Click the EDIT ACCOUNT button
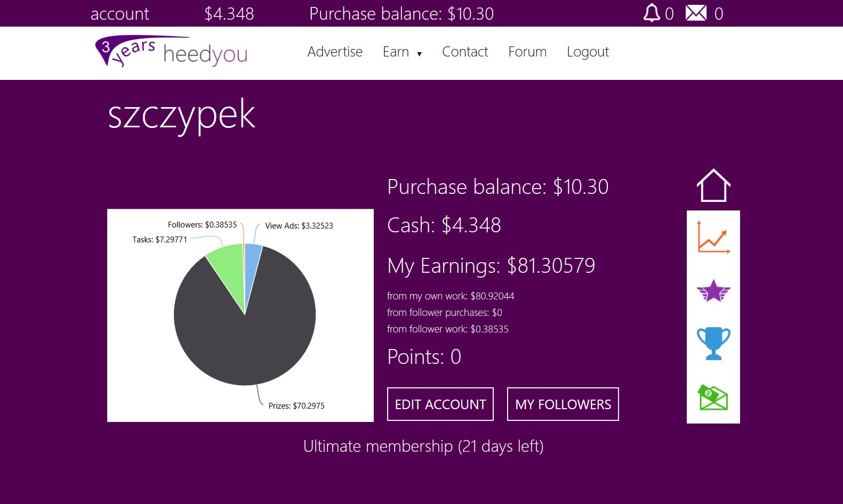The image size is (843, 504). point(440,404)
